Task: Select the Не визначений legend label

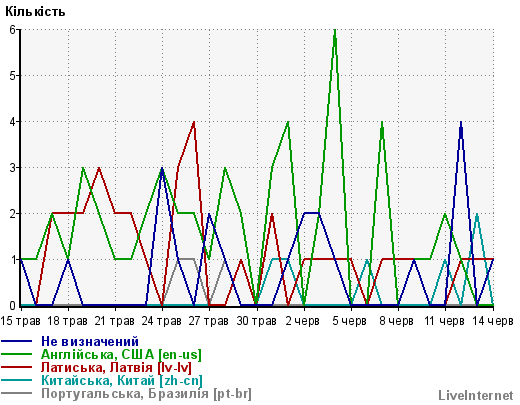Action: coord(90,341)
